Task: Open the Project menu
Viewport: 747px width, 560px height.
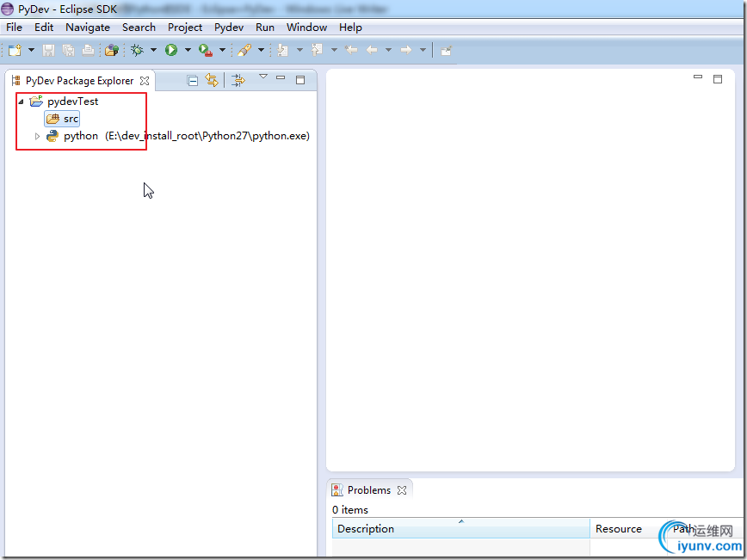Action: pyautogui.click(x=185, y=28)
